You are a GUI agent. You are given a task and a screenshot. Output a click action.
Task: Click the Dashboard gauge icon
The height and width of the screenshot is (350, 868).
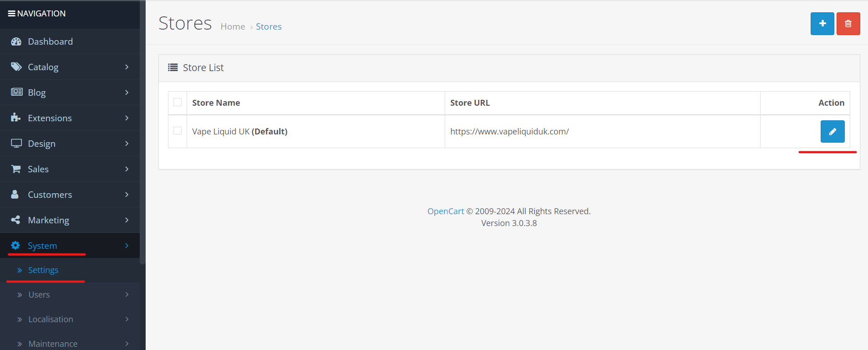pyautogui.click(x=16, y=41)
